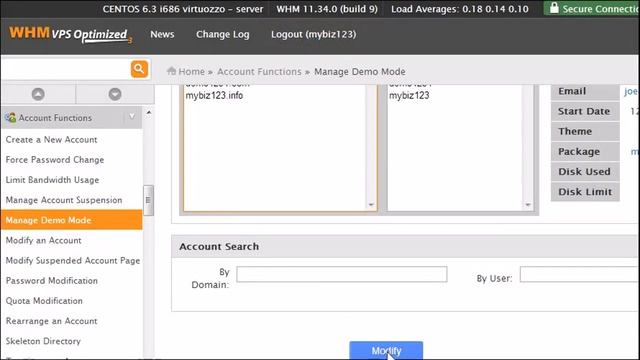Screen dimensions: 640x360
Task: Click the Account Functions sidebar header
Action: pyautogui.click(x=71, y=118)
